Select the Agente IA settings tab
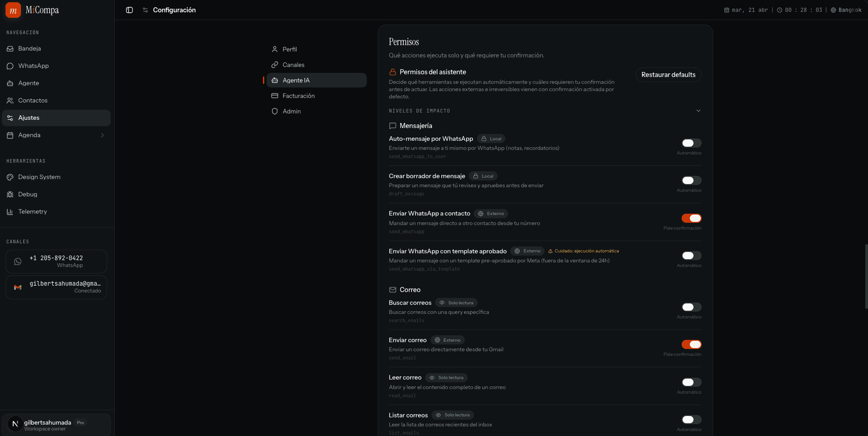The width and height of the screenshot is (868, 436). point(316,80)
